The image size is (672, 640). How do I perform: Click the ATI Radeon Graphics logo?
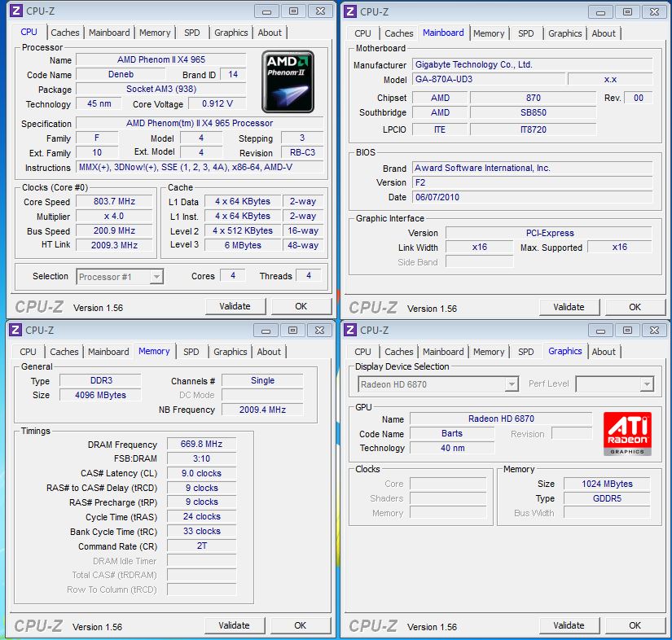coord(627,433)
